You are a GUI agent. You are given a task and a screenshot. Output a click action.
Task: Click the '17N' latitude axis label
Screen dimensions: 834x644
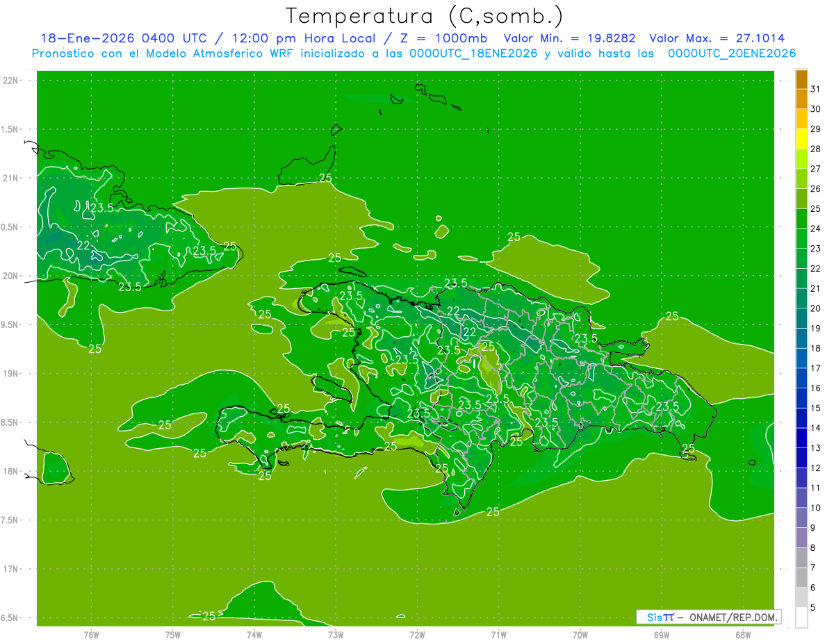click(x=12, y=569)
